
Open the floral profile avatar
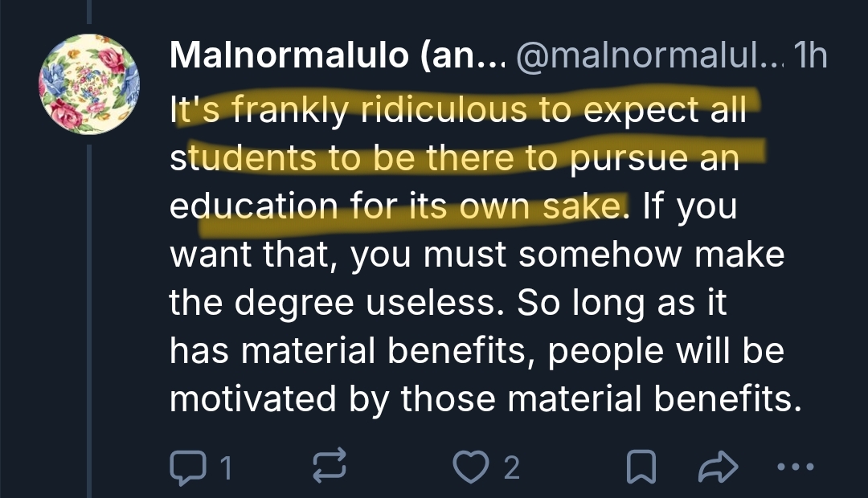click(x=89, y=84)
